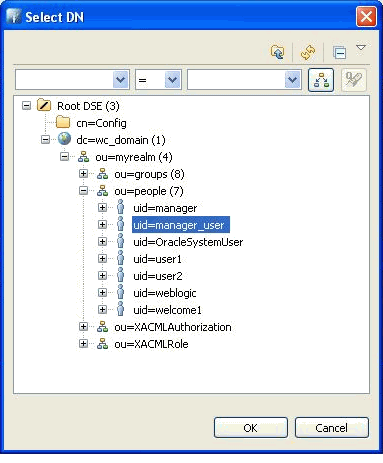Select the uid=weblogic label
The image size is (383, 463).
(165, 293)
